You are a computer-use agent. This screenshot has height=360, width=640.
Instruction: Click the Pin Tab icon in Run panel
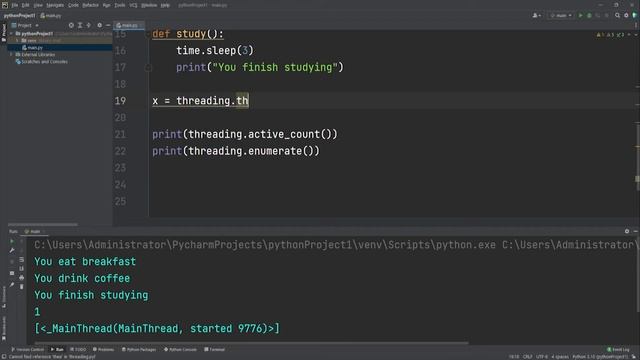(x=12, y=285)
